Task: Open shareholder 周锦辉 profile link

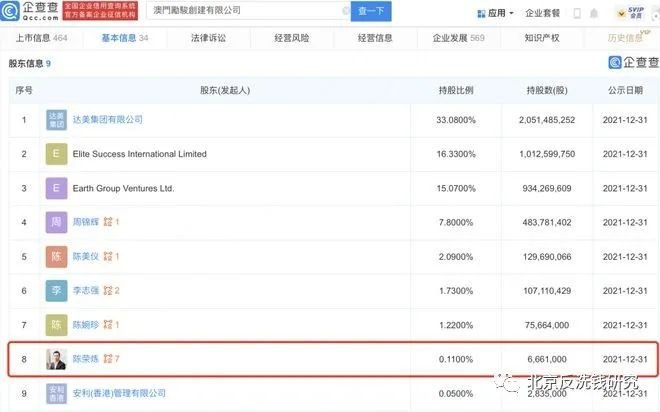Action: (x=86, y=222)
